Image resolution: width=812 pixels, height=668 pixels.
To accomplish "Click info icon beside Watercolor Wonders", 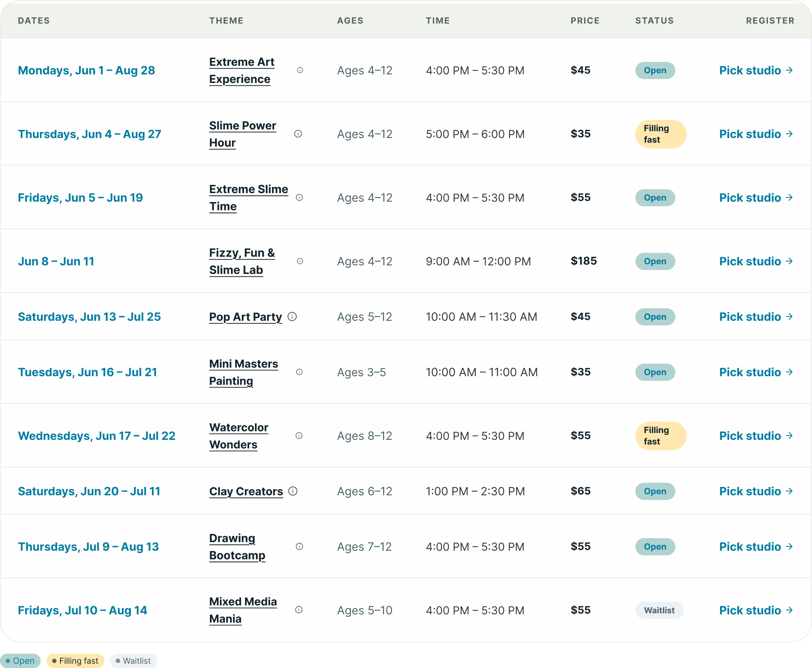I will point(299,436).
